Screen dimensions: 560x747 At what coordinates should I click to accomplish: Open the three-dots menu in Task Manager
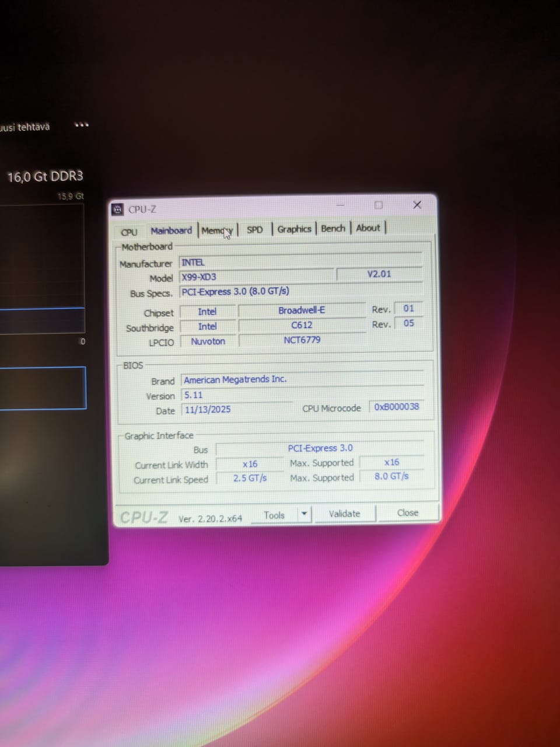click(x=82, y=125)
